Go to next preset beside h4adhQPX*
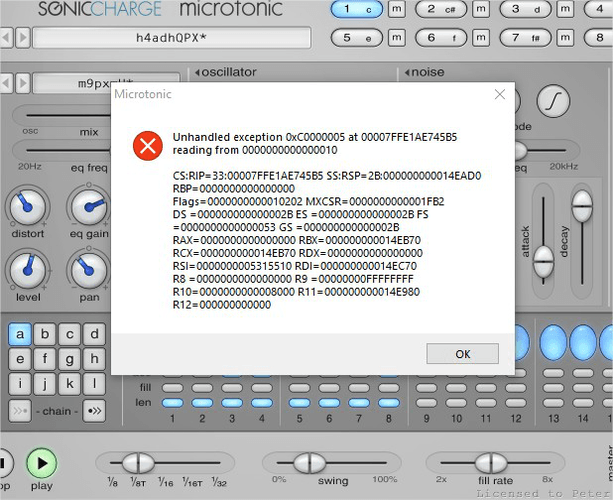 click(23, 38)
